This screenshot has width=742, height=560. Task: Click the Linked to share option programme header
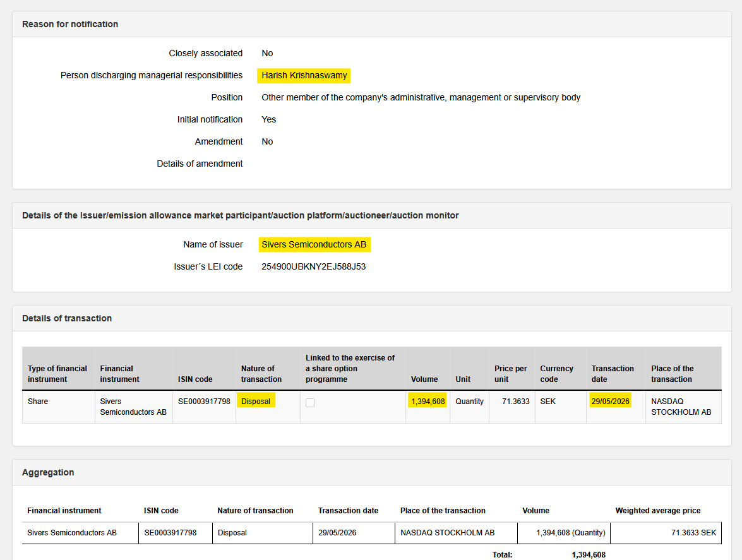click(x=350, y=369)
